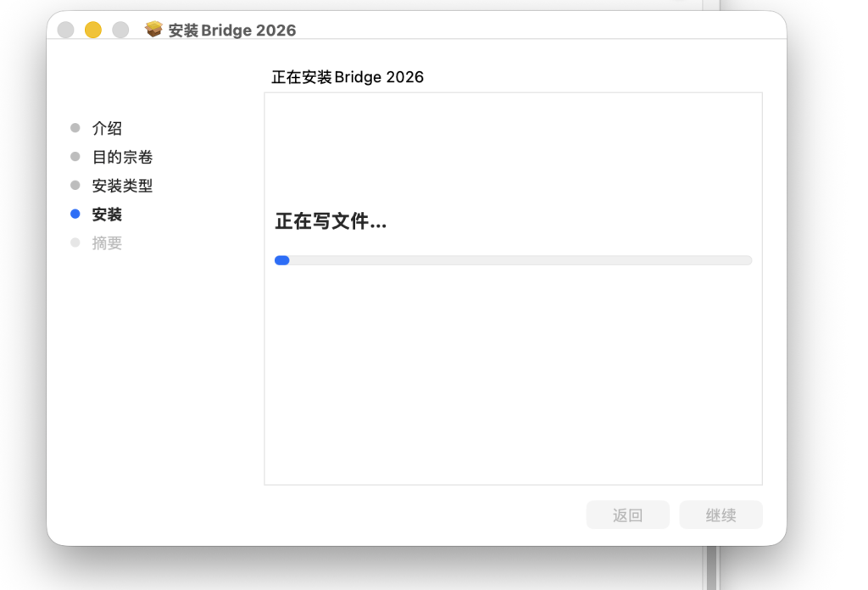Viewport: 868px width, 590px height.
Task: Click the 正在安装 Bridge 2026 heading
Action: 348,77
